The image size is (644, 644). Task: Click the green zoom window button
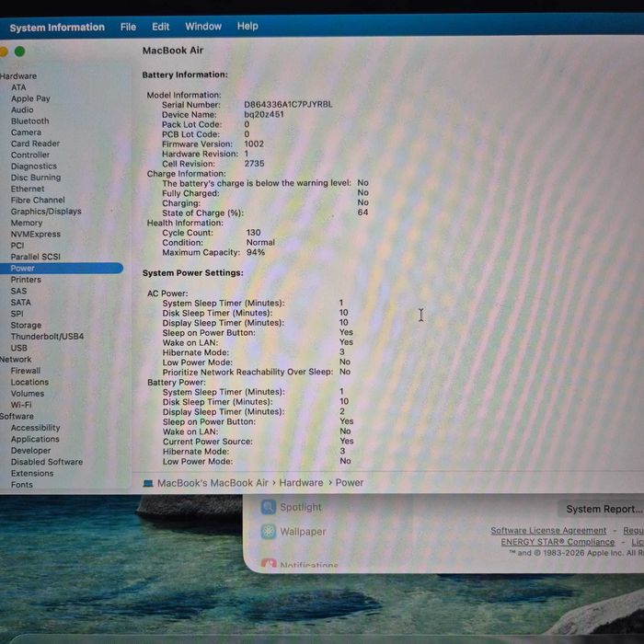click(19, 52)
